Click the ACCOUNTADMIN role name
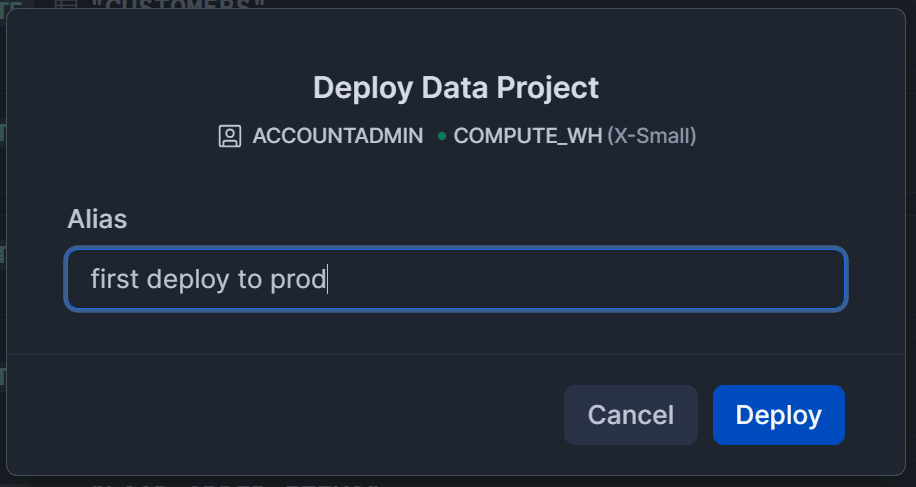The height and width of the screenshot is (487, 916). click(x=338, y=136)
